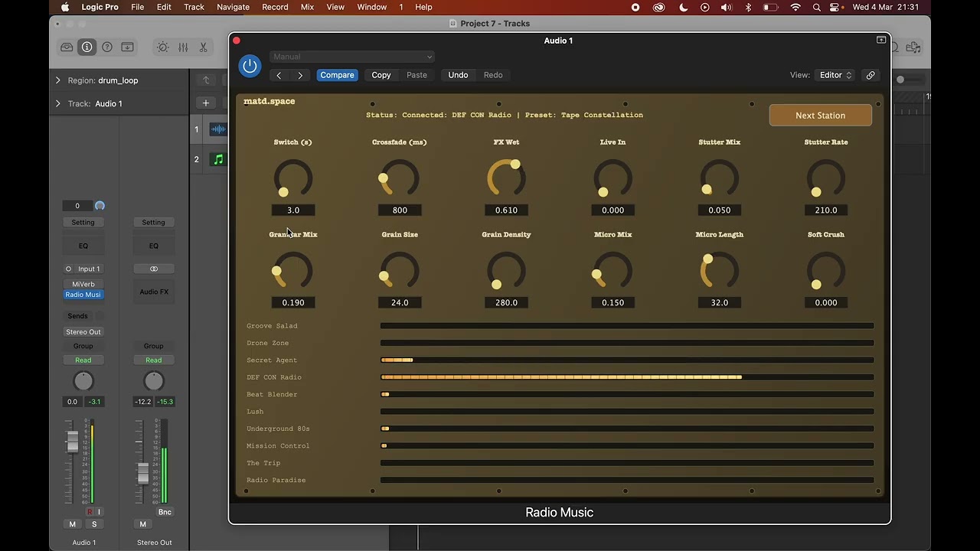Click the plugin window expand icon
The width and height of the screenshot is (980, 551).
(881, 40)
